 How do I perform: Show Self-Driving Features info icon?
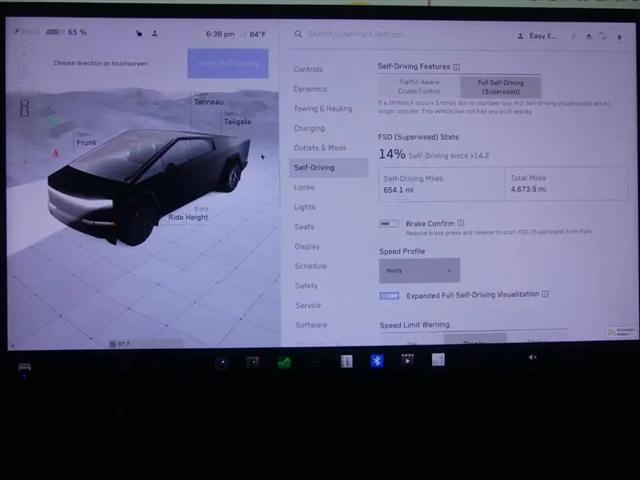tap(457, 67)
